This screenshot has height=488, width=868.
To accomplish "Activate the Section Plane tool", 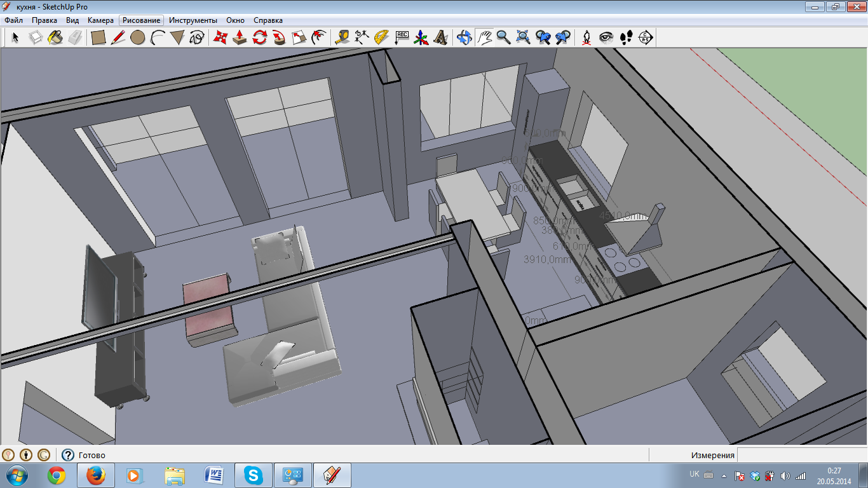I will (x=646, y=37).
